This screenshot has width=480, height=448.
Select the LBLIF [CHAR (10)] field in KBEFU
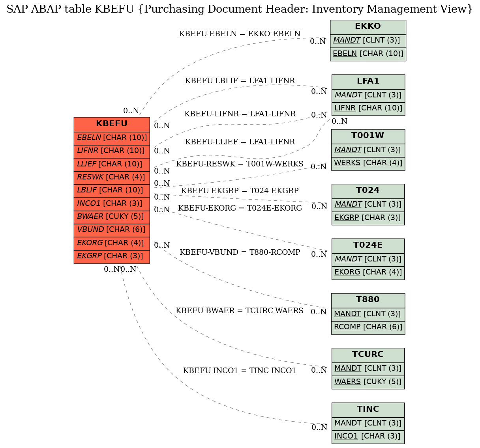tap(112, 190)
